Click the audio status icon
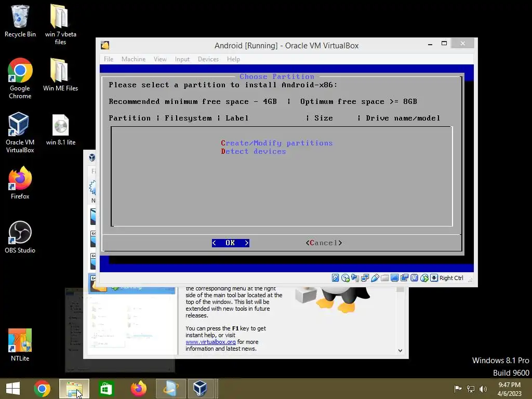Viewport: 532px width, 399px height. tap(355, 278)
